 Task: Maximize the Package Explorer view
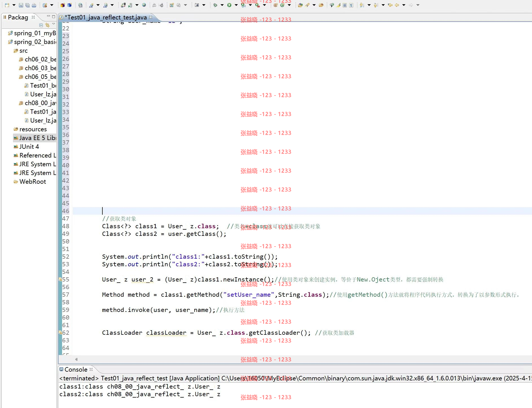54,17
